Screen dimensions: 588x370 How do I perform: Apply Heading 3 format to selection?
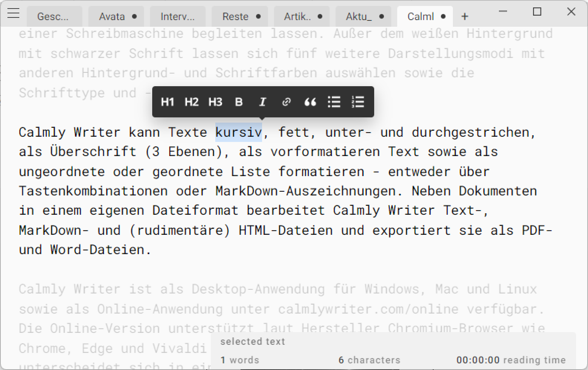pos(215,102)
